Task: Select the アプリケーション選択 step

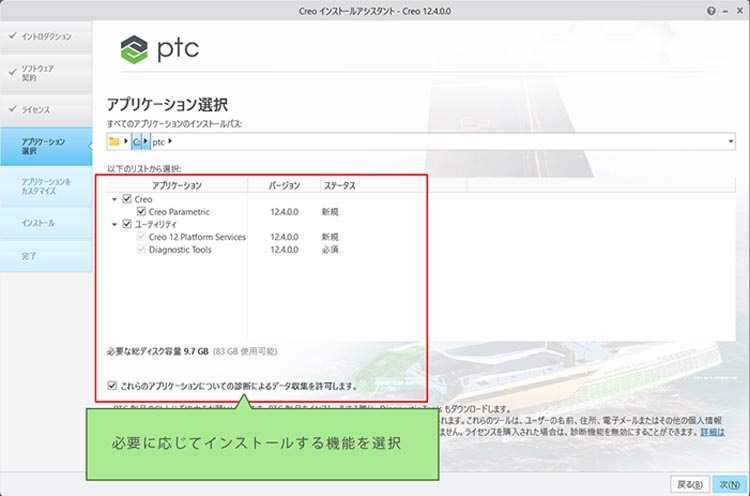Action: tap(46, 146)
